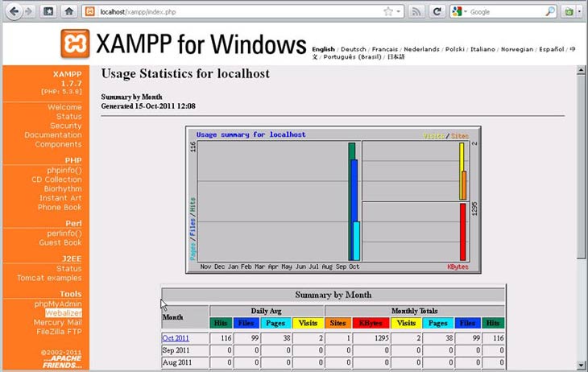
Task: Open perlinfo() in the Perl section
Action: [64, 234]
